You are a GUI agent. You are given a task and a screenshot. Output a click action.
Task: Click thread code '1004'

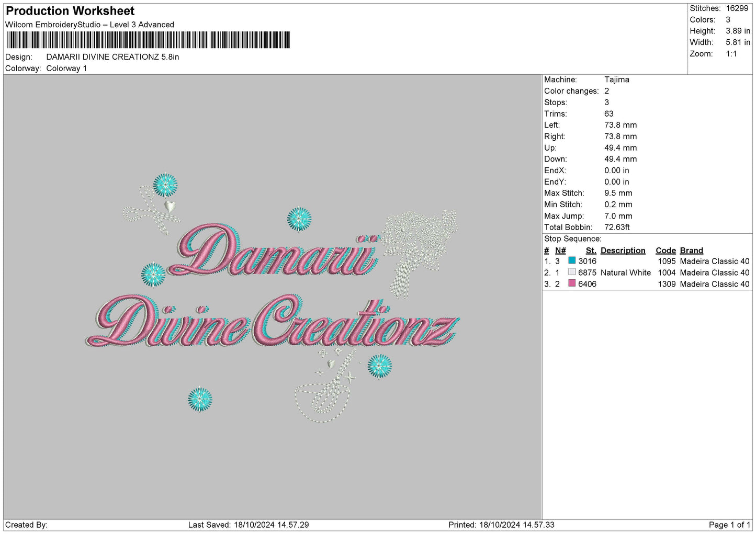(667, 272)
